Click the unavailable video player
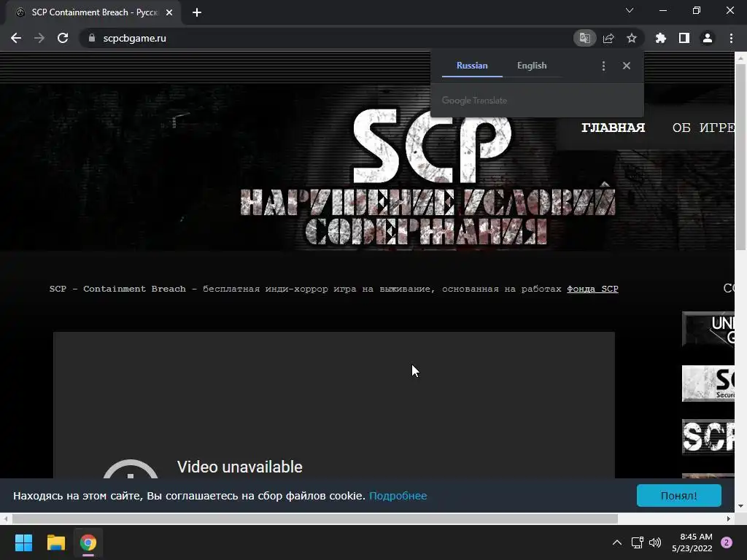The image size is (747, 560). [x=334, y=405]
